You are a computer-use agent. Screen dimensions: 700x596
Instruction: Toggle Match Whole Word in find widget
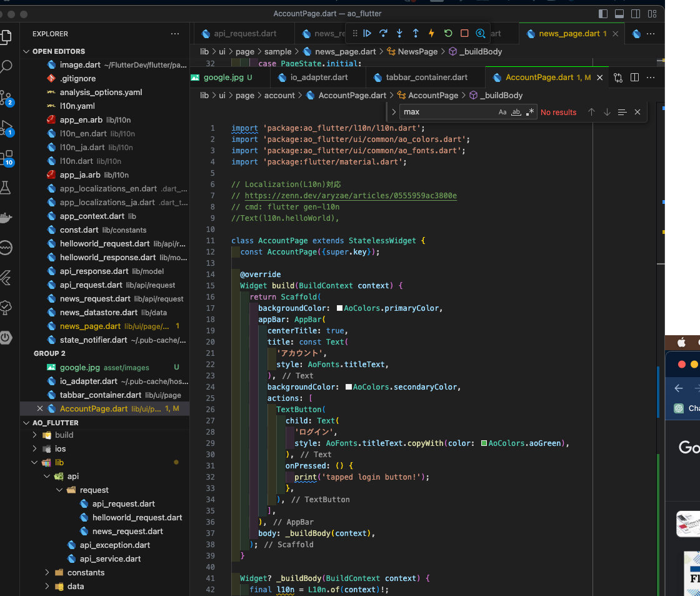click(516, 112)
